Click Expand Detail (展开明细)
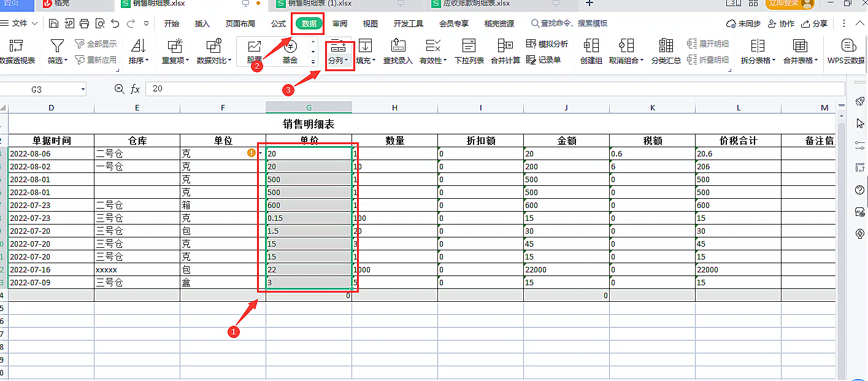The width and height of the screenshot is (868, 381). click(708, 44)
